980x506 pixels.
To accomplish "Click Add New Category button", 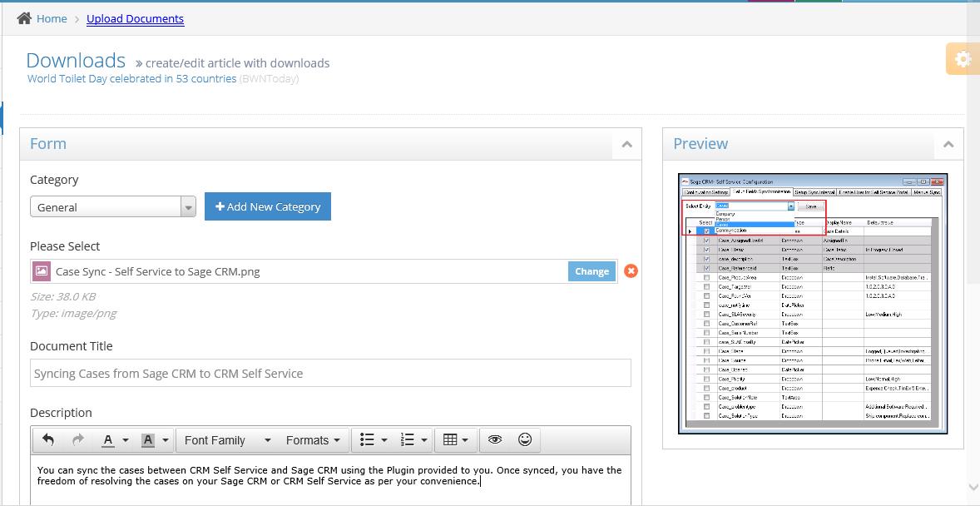I will (268, 206).
